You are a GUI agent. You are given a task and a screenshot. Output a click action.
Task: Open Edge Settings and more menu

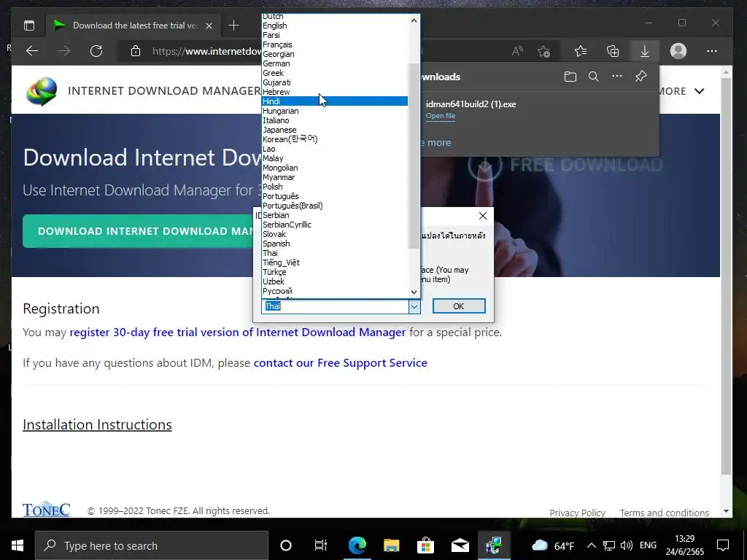click(x=712, y=51)
